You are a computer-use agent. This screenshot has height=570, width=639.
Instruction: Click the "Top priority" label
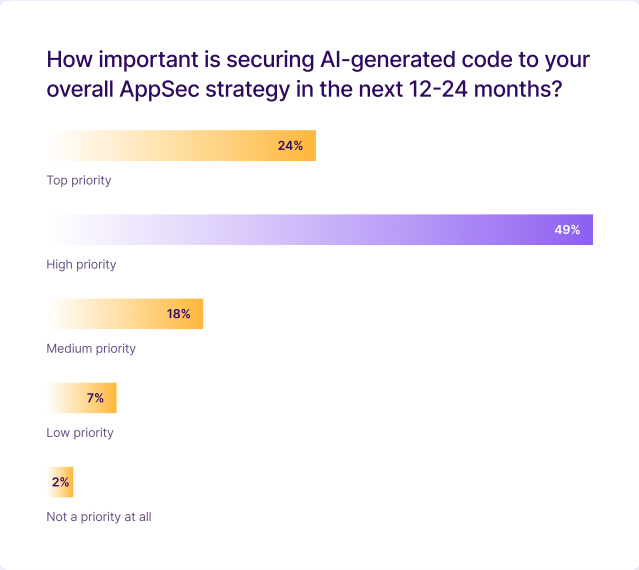79,181
